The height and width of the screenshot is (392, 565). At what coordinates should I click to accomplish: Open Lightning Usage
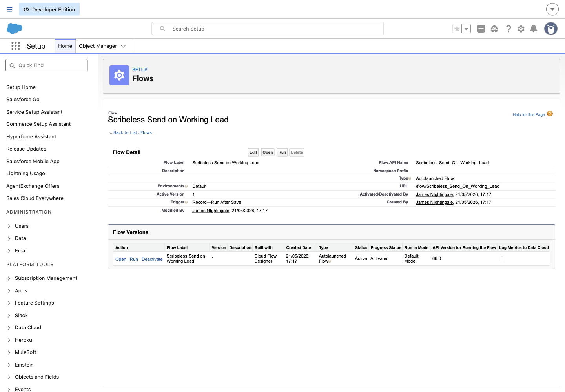(26, 174)
